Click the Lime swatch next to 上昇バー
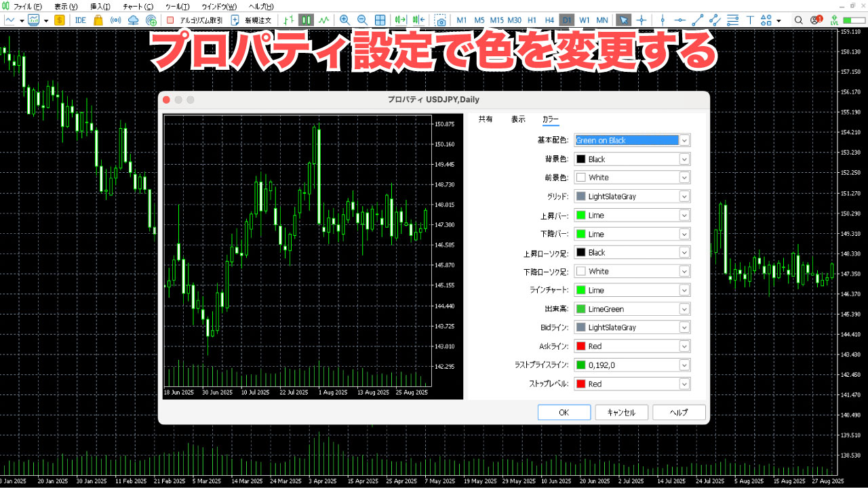The height and width of the screenshot is (488, 868). [580, 215]
